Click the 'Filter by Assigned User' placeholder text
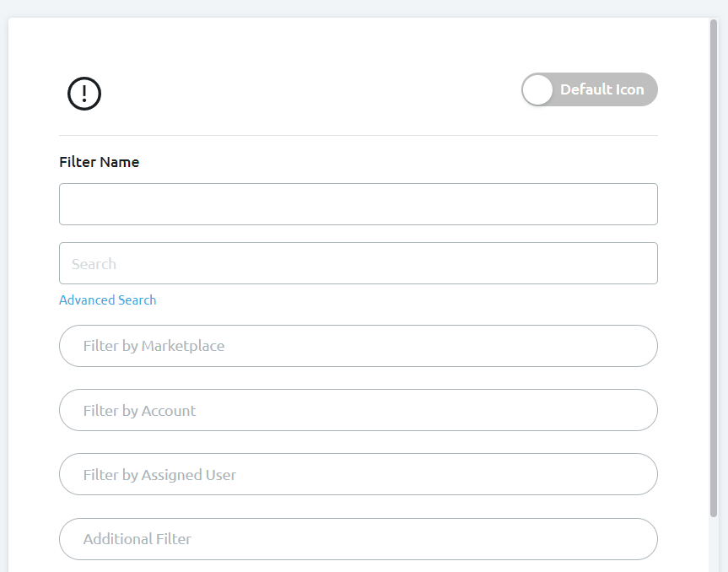Viewport: 728px width, 572px height. (159, 475)
